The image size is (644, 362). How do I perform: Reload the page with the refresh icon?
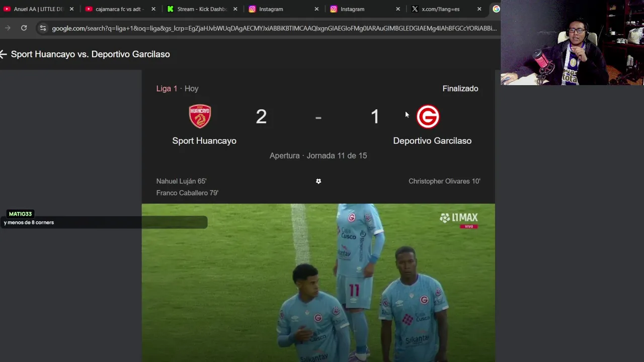click(24, 28)
